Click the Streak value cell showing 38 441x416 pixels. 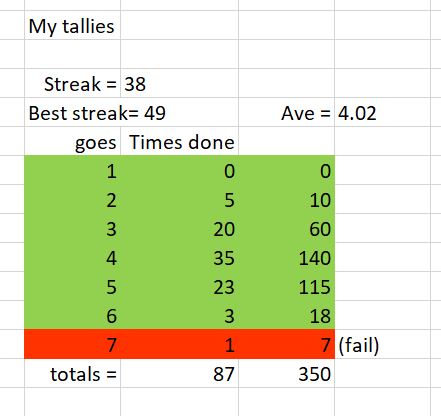click(x=179, y=83)
